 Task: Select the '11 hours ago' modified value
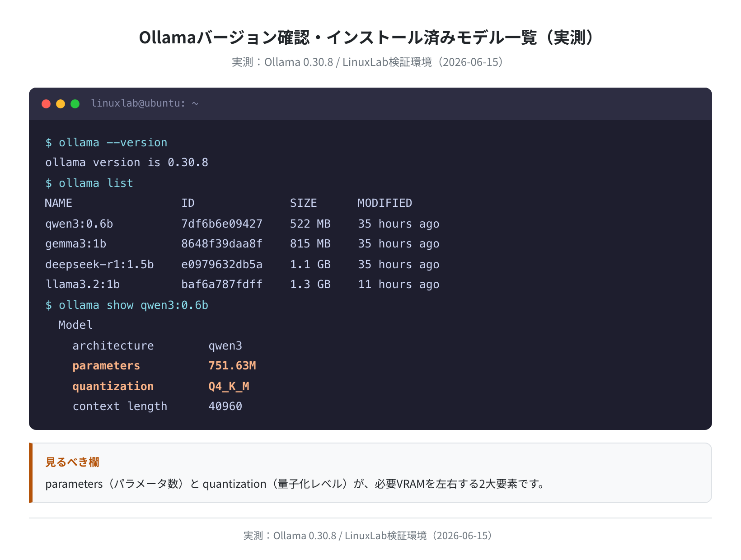(399, 285)
